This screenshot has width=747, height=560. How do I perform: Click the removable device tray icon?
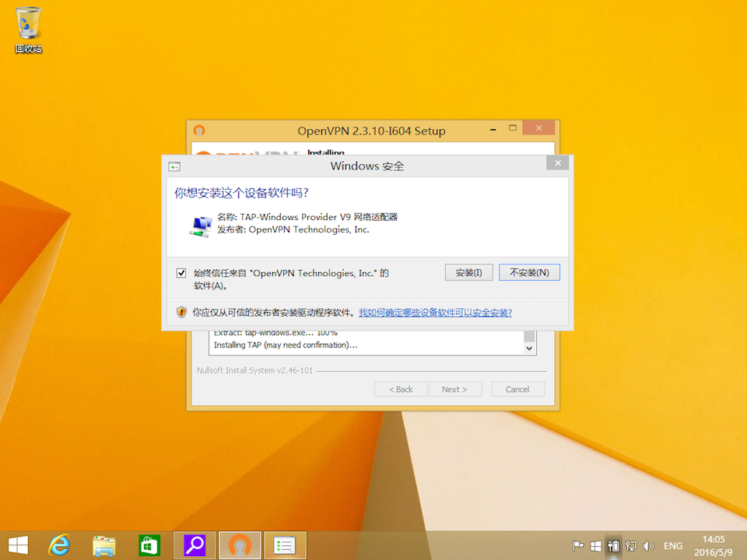pyautogui.click(x=613, y=546)
